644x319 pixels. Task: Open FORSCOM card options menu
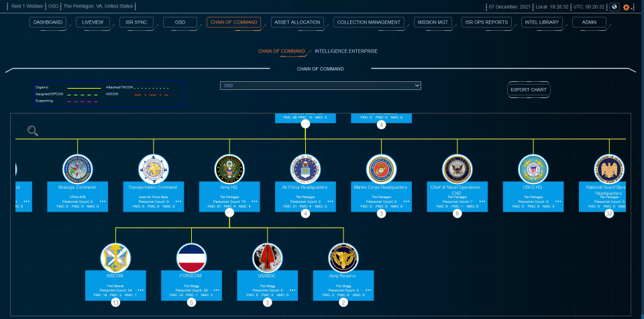[x=217, y=290]
